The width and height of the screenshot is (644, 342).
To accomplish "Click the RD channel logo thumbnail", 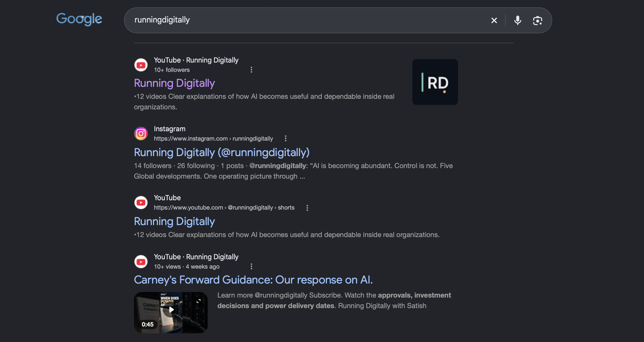I will click(x=435, y=82).
